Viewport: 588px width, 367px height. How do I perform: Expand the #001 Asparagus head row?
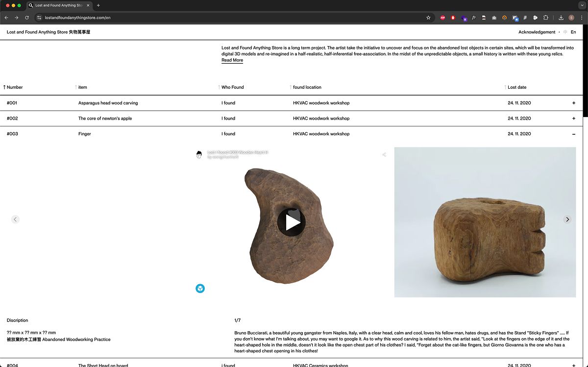point(574,103)
